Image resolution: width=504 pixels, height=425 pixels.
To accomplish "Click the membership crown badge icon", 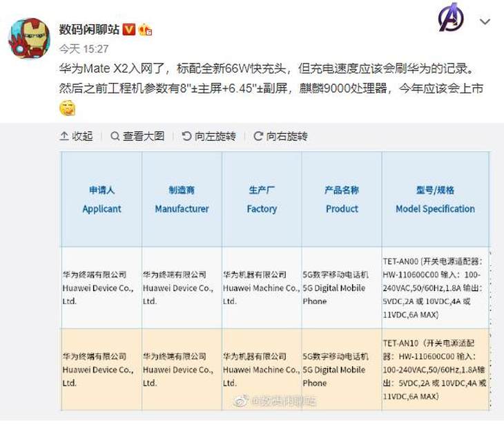I will (145, 30).
